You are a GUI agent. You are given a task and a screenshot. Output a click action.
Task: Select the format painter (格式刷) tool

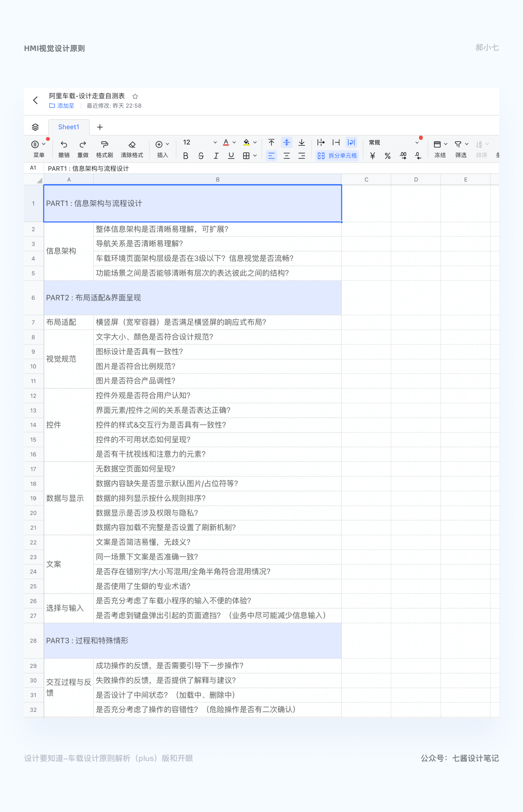pyautogui.click(x=105, y=144)
